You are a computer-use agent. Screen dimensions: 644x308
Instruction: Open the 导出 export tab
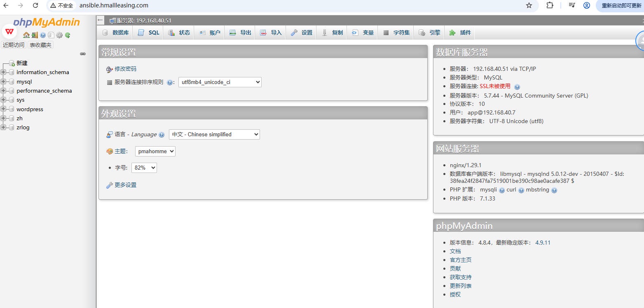point(241,33)
